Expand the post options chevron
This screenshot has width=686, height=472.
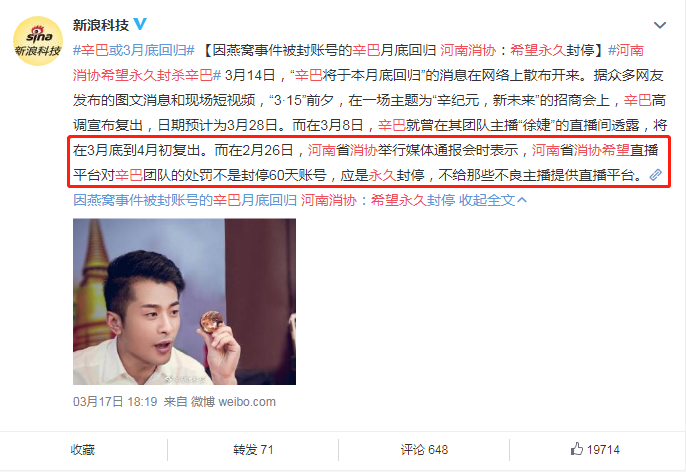[660, 25]
